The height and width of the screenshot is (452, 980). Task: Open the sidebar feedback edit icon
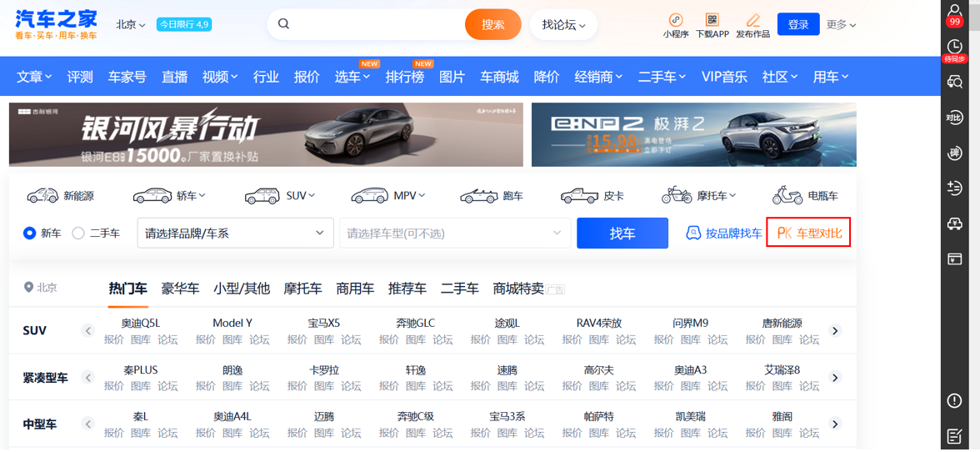954,436
